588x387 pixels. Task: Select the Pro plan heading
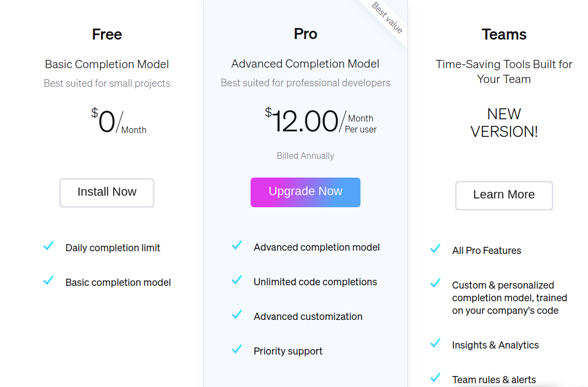pyautogui.click(x=306, y=34)
